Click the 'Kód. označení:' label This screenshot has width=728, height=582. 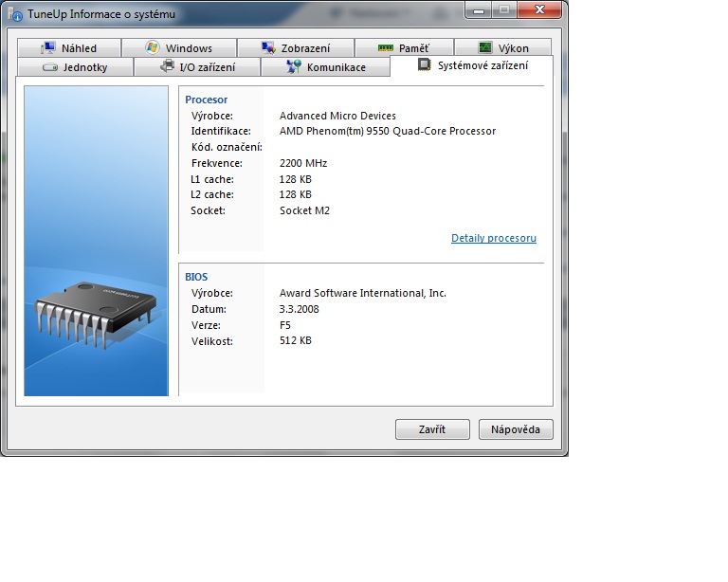(x=227, y=147)
